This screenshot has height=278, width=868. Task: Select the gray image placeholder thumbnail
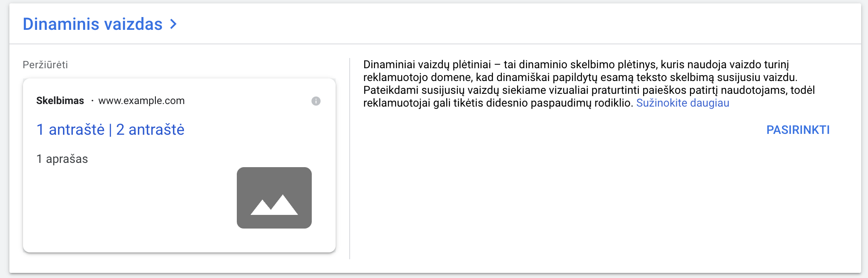[x=274, y=198]
